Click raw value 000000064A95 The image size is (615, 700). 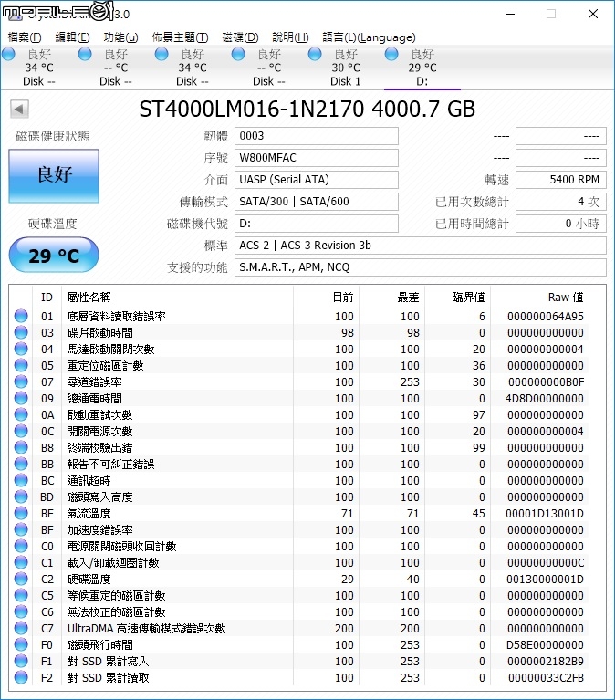tap(546, 316)
